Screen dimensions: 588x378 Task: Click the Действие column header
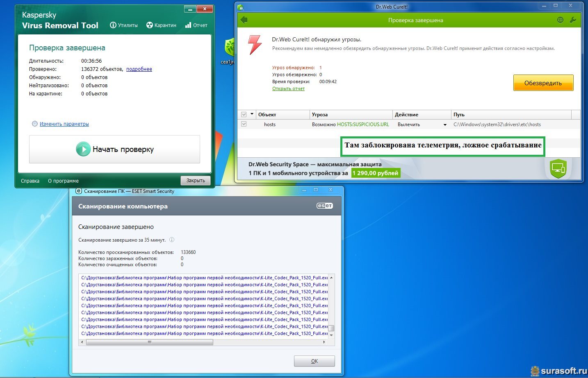[422, 115]
